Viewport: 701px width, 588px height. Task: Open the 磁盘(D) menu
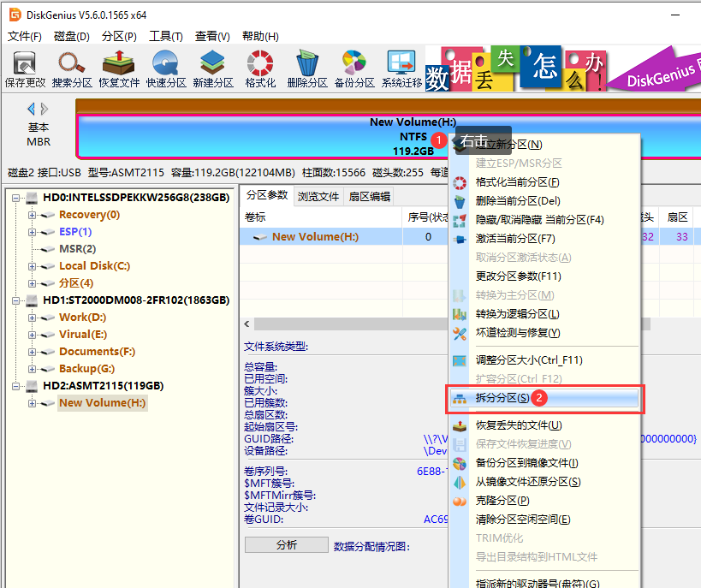pos(72,36)
